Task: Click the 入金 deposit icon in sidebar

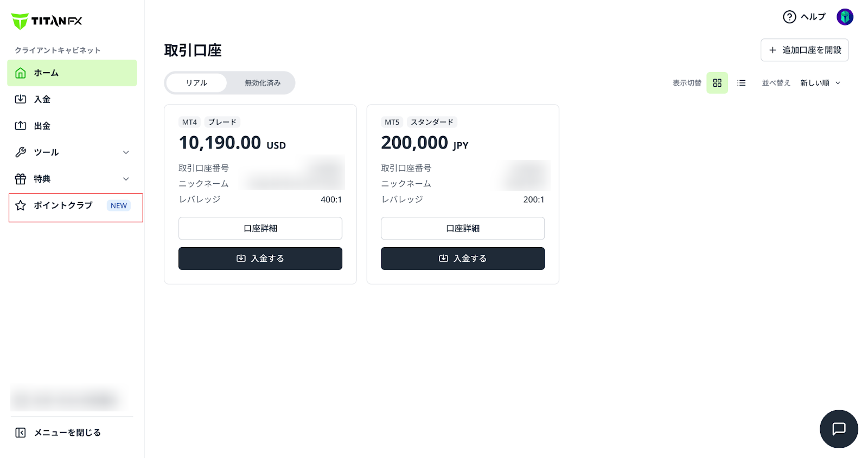Action: [21, 99]
